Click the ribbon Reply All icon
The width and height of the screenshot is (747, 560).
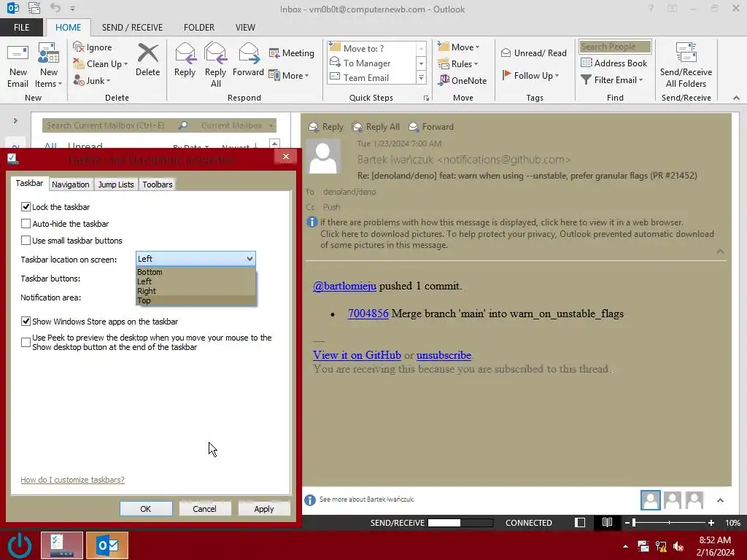point(215,52)
